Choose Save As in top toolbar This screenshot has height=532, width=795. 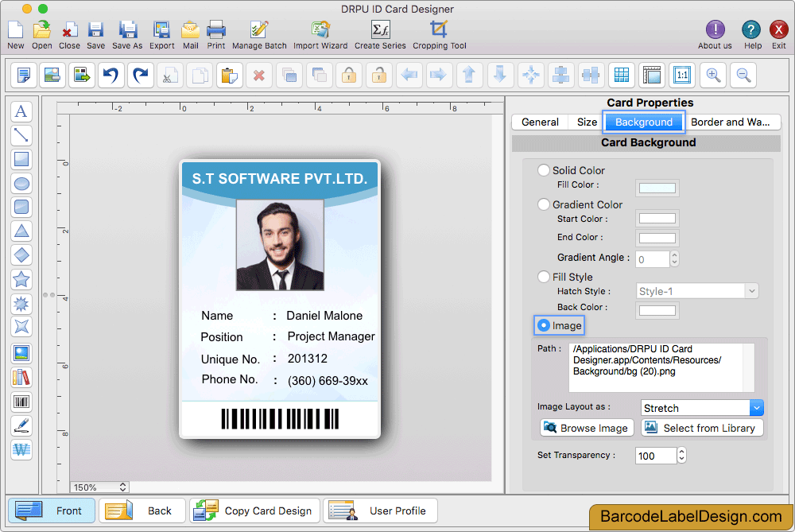[x=127, y=34]
